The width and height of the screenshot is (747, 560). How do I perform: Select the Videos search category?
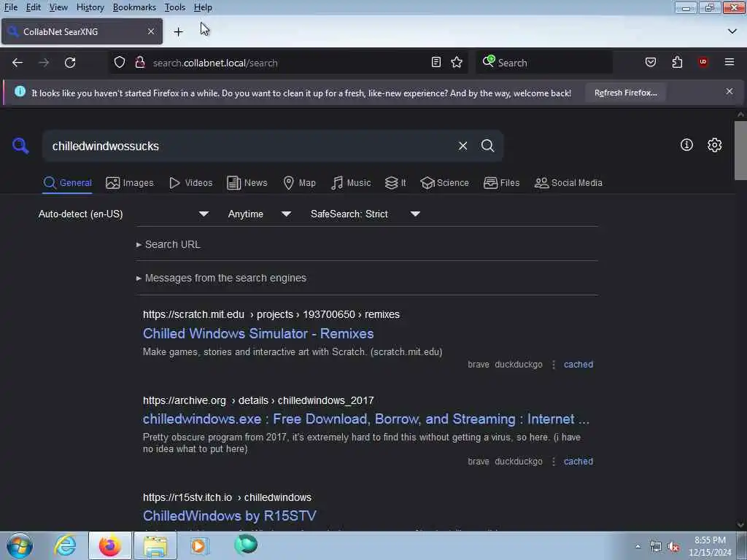pos(191,183)
